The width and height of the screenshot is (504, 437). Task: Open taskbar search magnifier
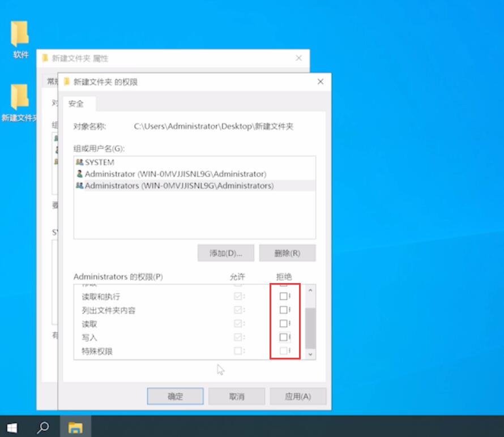[42, 427]
